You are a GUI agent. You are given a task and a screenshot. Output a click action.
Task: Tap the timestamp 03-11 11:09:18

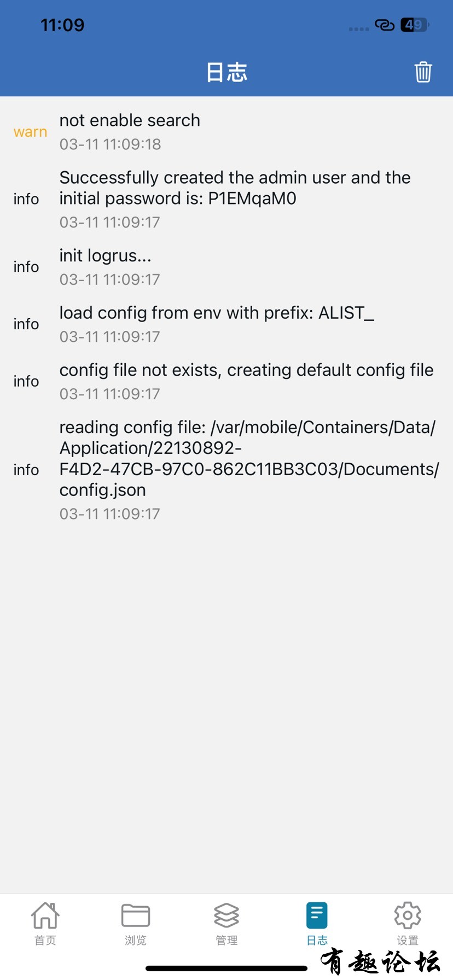coord(110,144)
